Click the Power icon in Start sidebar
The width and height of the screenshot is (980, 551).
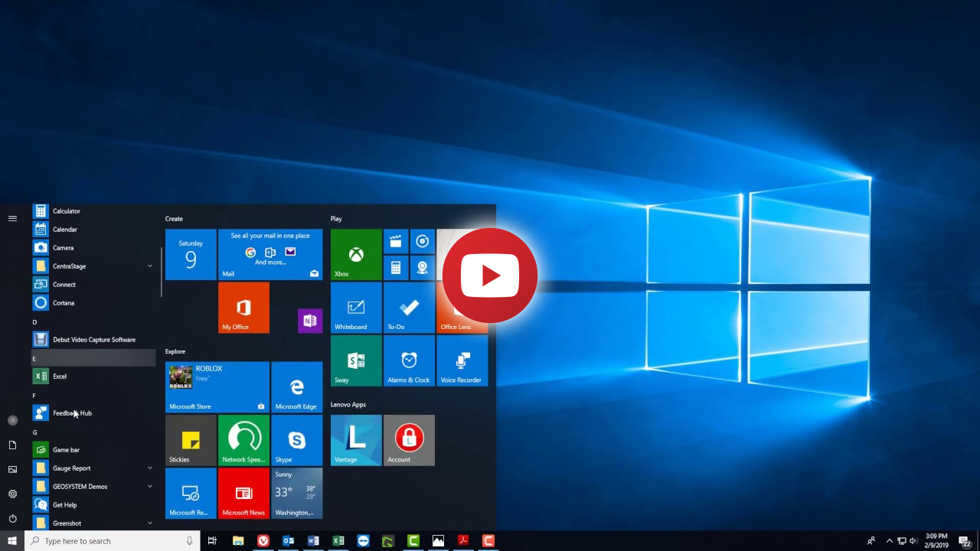(12, 518)
